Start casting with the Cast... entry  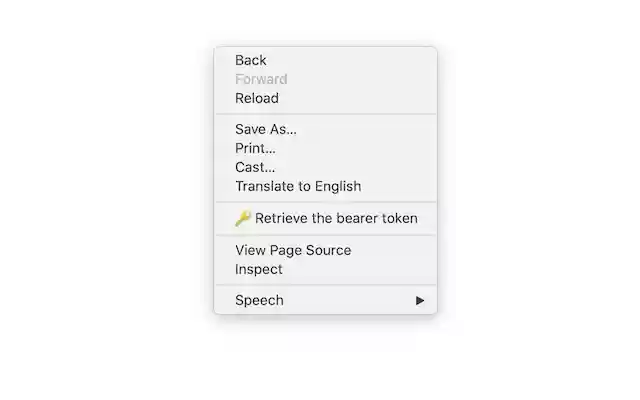pos(255,167)
